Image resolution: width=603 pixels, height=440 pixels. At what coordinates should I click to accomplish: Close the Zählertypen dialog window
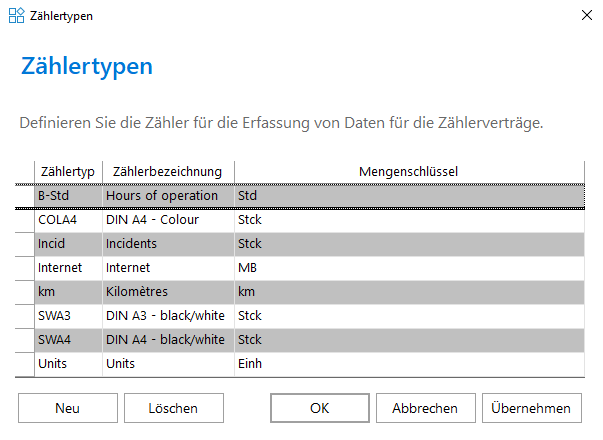(586, 15)
